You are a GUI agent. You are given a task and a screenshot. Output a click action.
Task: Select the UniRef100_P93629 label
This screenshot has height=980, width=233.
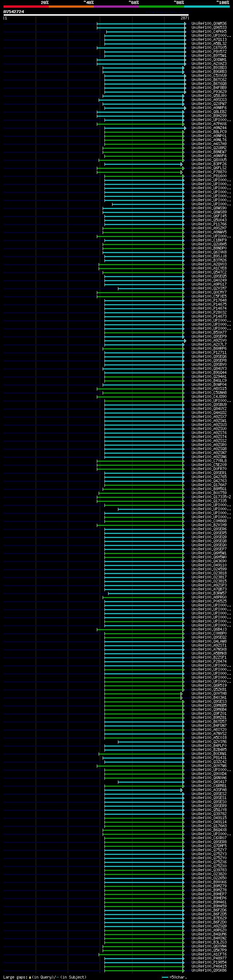[x=209, y=92]
